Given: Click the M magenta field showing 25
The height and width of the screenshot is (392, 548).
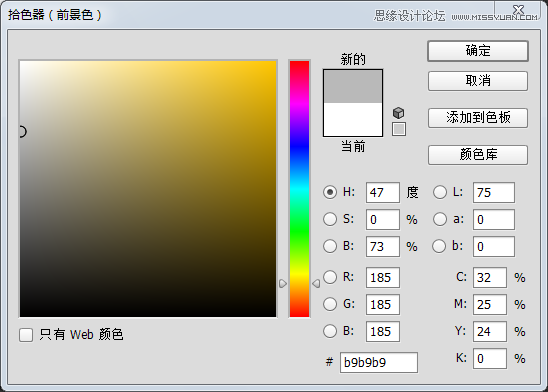Looking at the screenshot, I should click(x=490, y=304).
